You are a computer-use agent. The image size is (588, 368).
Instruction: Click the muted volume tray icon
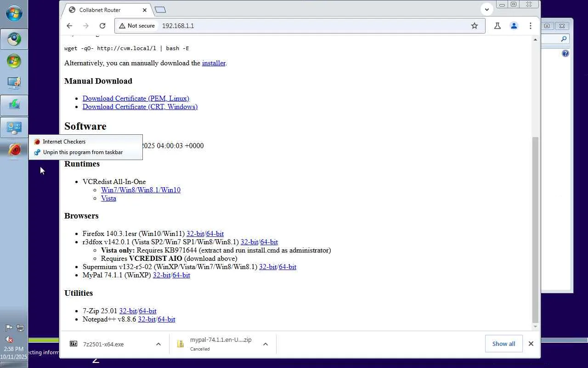[9, 339]
